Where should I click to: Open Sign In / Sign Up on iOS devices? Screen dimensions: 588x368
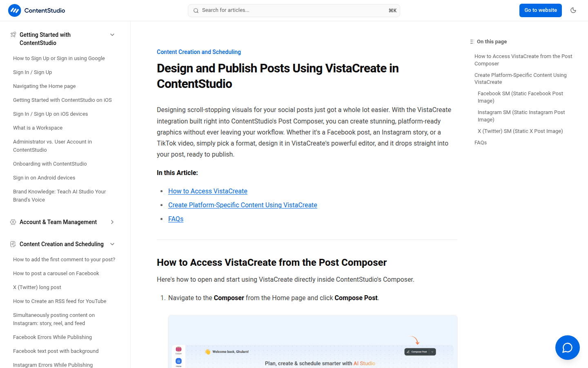(51, 114)
